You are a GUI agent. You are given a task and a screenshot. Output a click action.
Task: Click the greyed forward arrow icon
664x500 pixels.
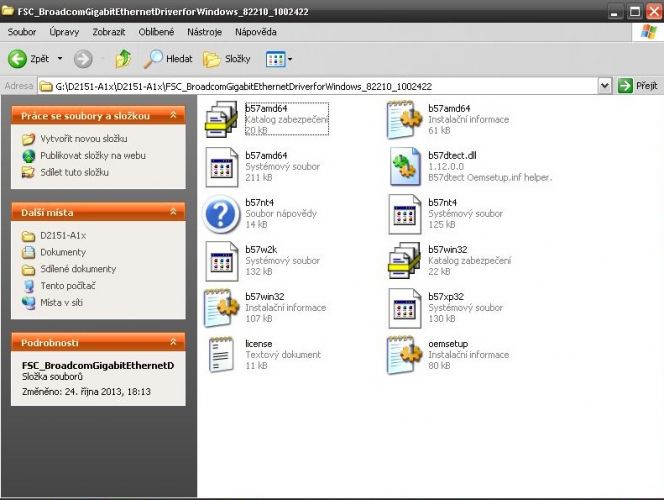coord(83,59)
